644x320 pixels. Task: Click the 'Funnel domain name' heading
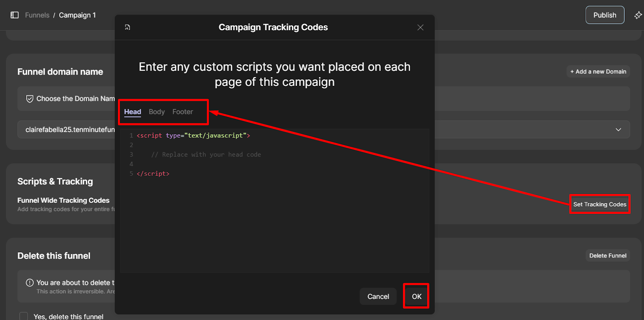point(60,72)
